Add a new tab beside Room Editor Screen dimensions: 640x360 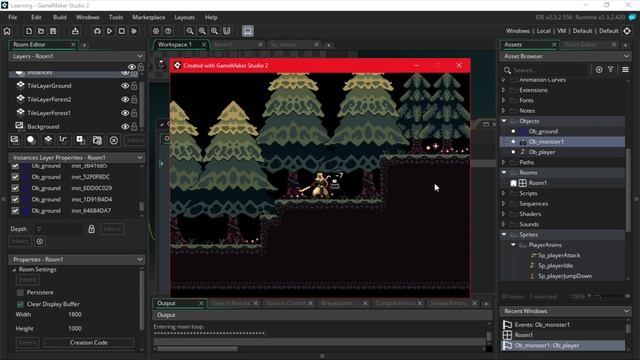[84, 44]
